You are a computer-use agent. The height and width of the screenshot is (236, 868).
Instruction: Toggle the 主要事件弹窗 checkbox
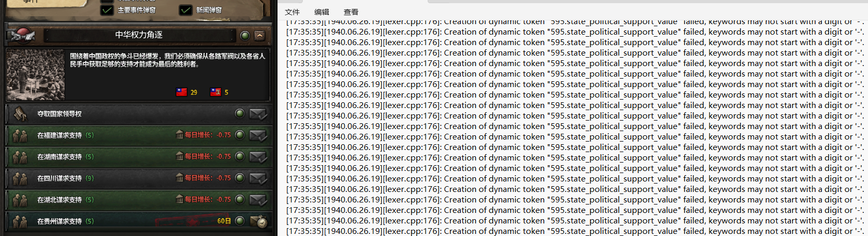tap(107, 10)
